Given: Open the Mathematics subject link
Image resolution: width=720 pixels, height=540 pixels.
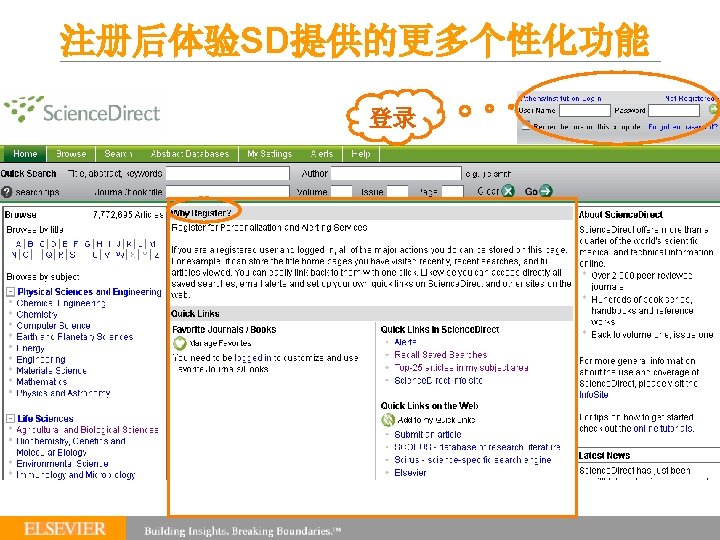Looking at the screenshot, I should [x=42, y=382].
